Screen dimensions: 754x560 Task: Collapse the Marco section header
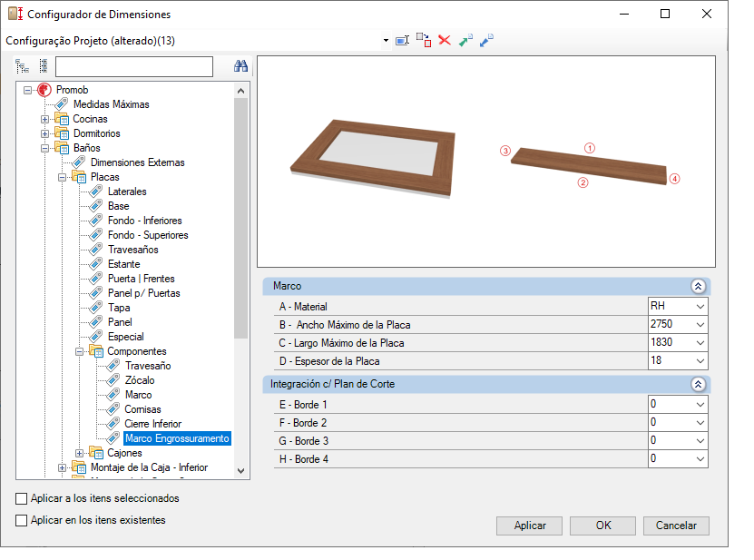pos(699,286)
